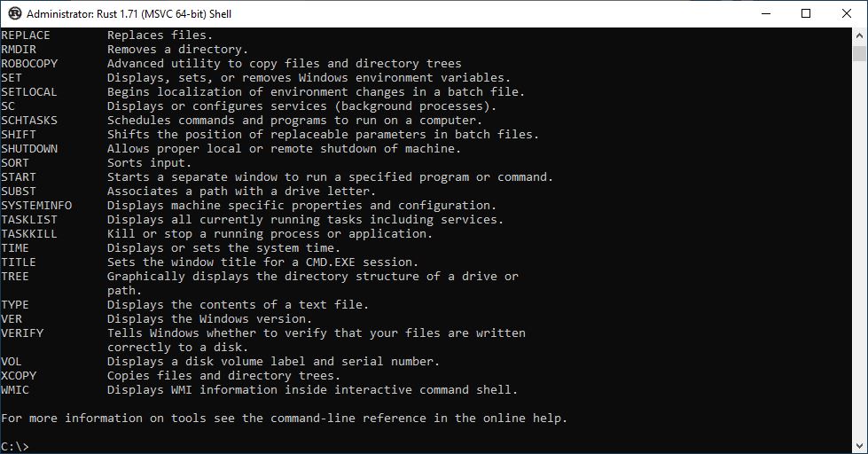Viewport: 868px width, 454px height.
Task: Click the scrollbar up arrow
Action: click(859, 35)
